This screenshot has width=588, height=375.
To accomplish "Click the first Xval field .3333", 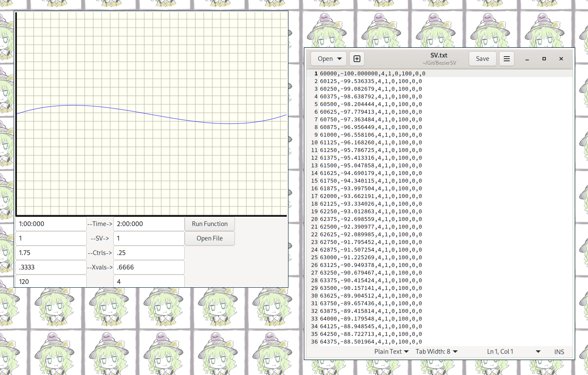I will [51, 267].
